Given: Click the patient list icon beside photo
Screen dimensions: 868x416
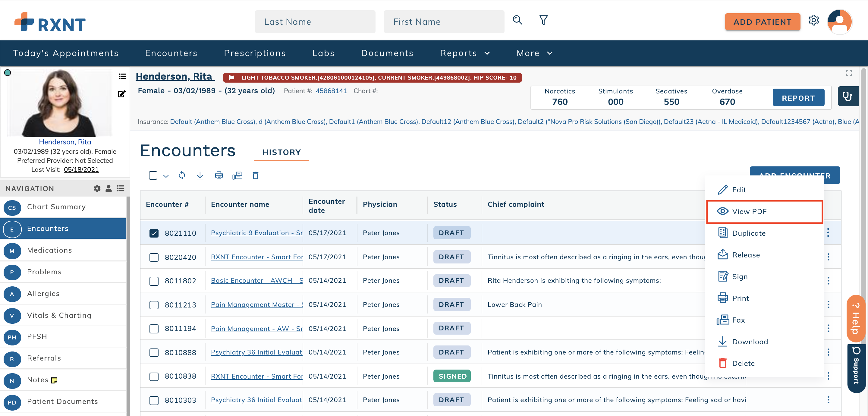Looking at the screenshot, I should tap(122, 77).
